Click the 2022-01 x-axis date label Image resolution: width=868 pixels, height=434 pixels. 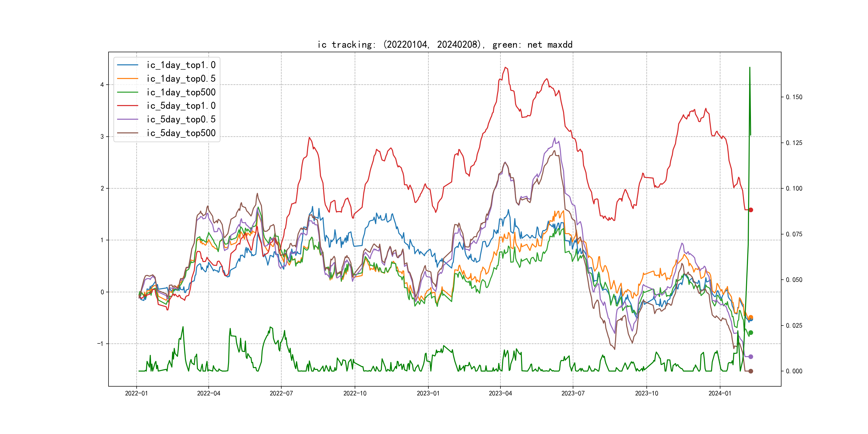[x=136, y=394]
